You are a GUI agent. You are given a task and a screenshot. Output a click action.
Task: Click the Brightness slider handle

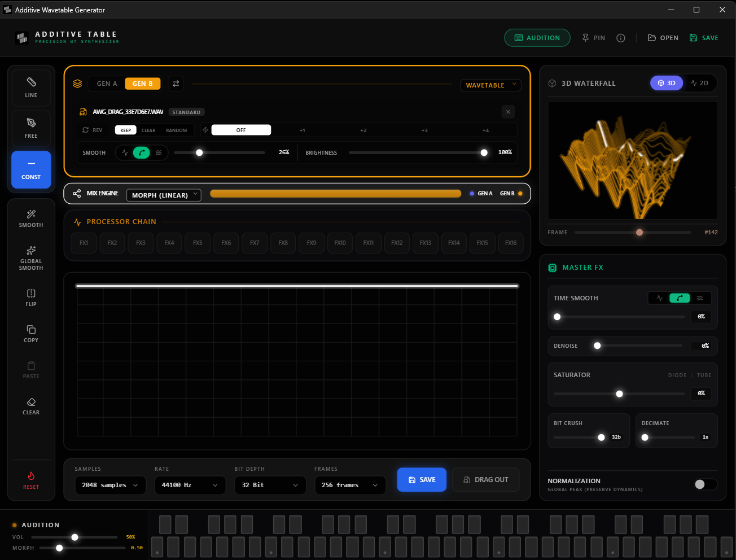[484, 152]
